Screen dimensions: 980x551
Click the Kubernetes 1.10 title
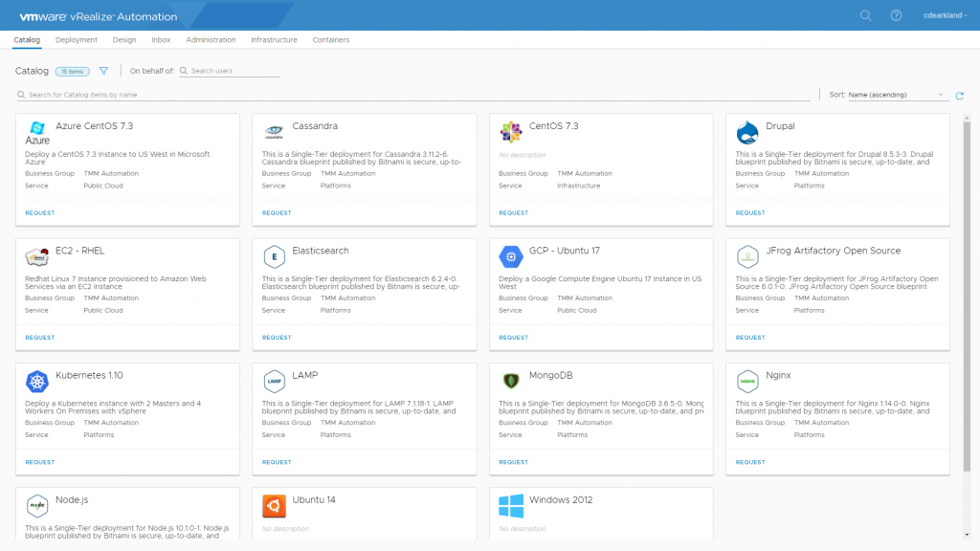[89, 375]
